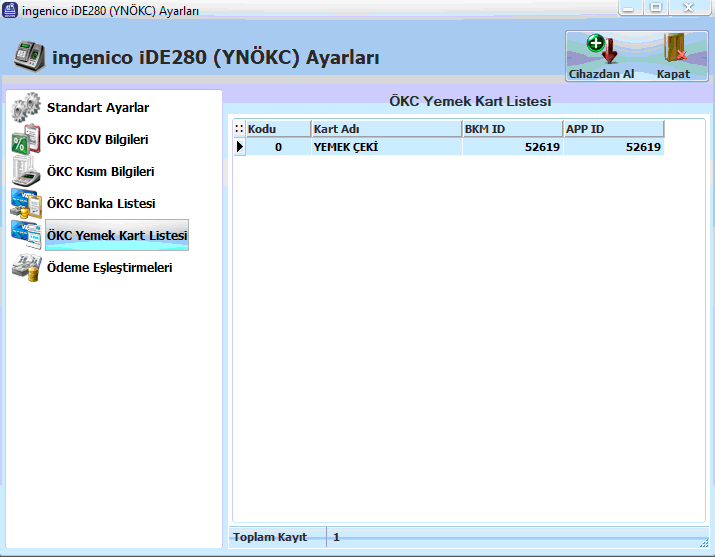Maximize the ingenico settings window
This screenshot has width=715, height=557.
coord(656,8)
